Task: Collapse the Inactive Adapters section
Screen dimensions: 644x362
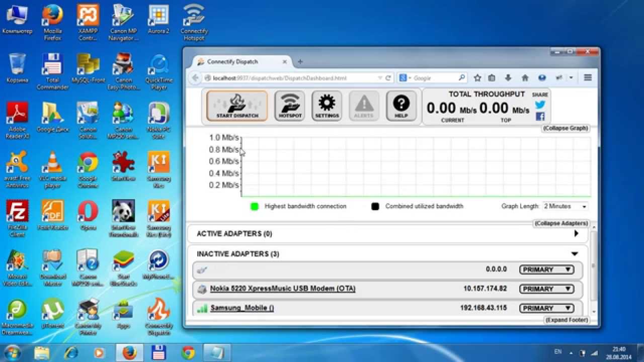Action: pyautogui.click(x=575, y=254)
